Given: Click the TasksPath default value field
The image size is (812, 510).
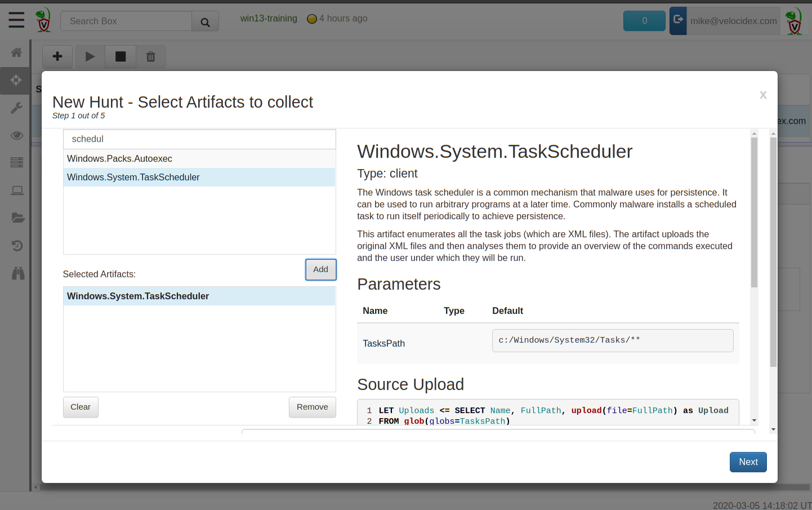Looking at the screenshot, I should coord(613,340).
